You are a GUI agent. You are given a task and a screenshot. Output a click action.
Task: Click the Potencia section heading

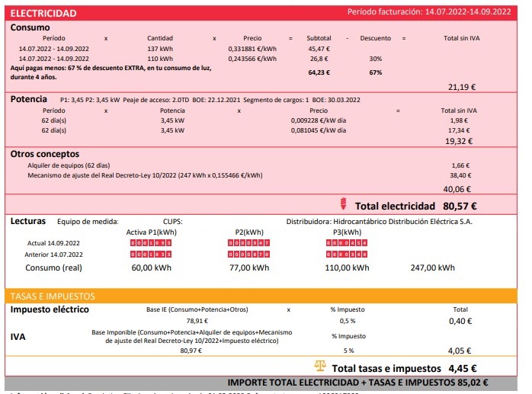[29, 99]
